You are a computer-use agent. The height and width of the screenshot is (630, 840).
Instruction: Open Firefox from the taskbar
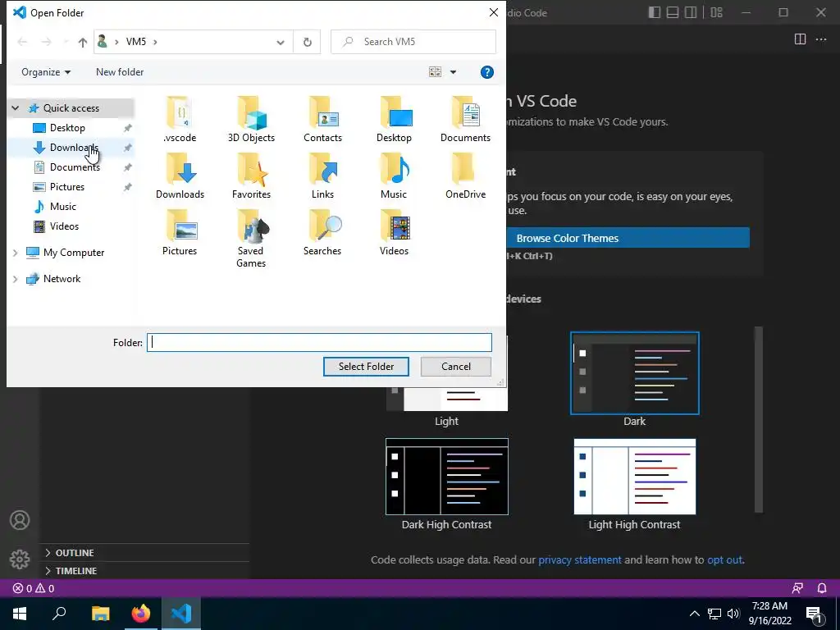point(141,614)
